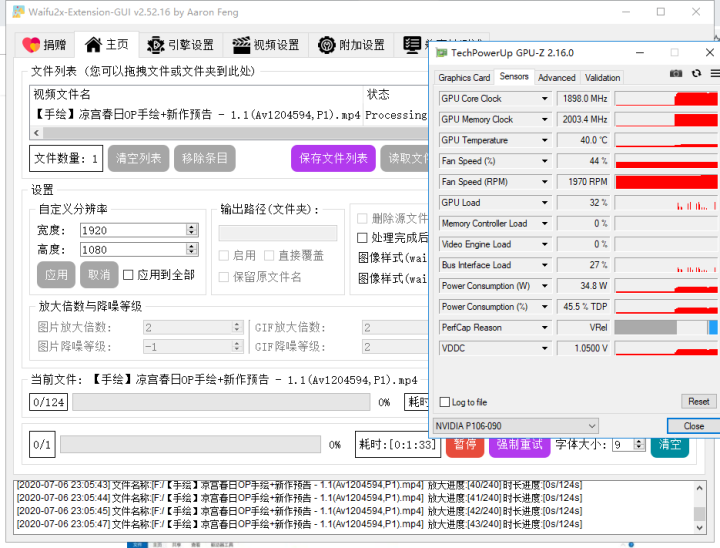Expand GPU Temperature sensor dropdown
The image size is (720, 548).
pyautogui.click(x=544, y=140)
